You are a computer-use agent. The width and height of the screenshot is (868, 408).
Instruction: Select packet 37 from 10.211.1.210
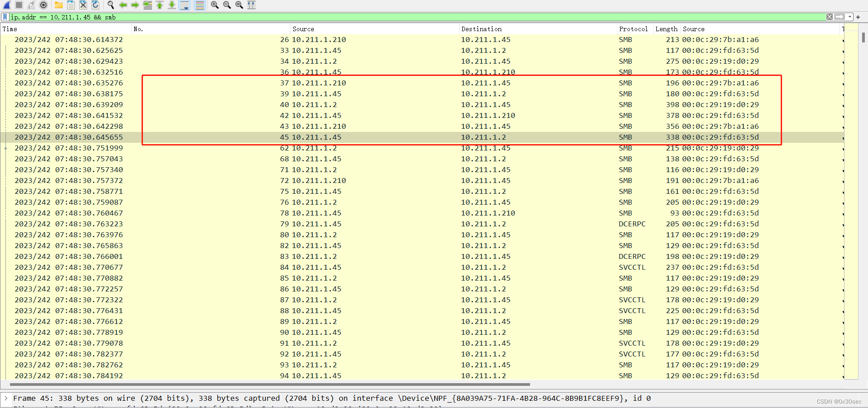pos(422,83)
